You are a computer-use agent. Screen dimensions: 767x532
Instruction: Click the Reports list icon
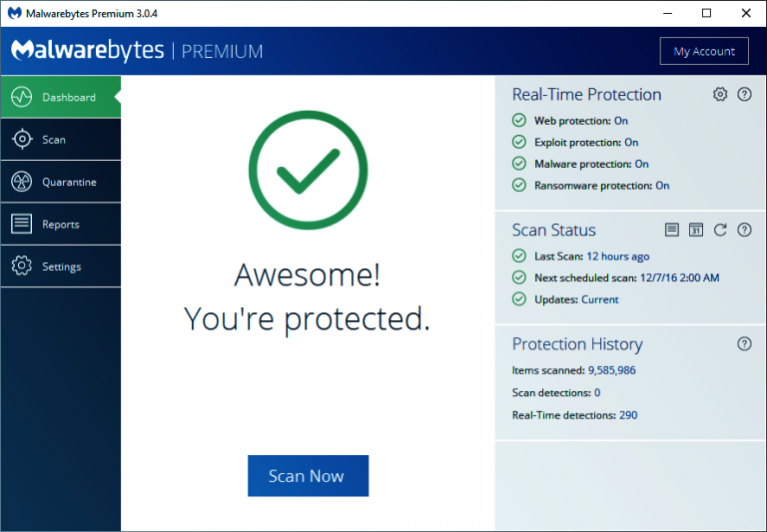(x=22, y=224)
